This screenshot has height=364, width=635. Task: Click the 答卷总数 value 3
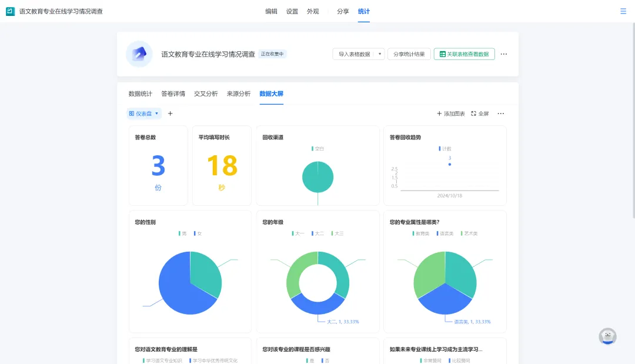tap(158, 166)
